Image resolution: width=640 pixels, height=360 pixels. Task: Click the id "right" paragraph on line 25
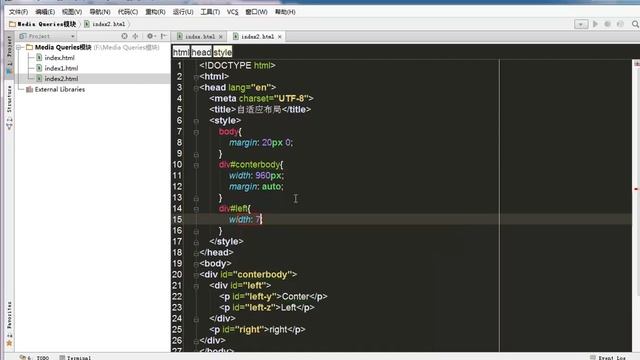pos(257,330)
